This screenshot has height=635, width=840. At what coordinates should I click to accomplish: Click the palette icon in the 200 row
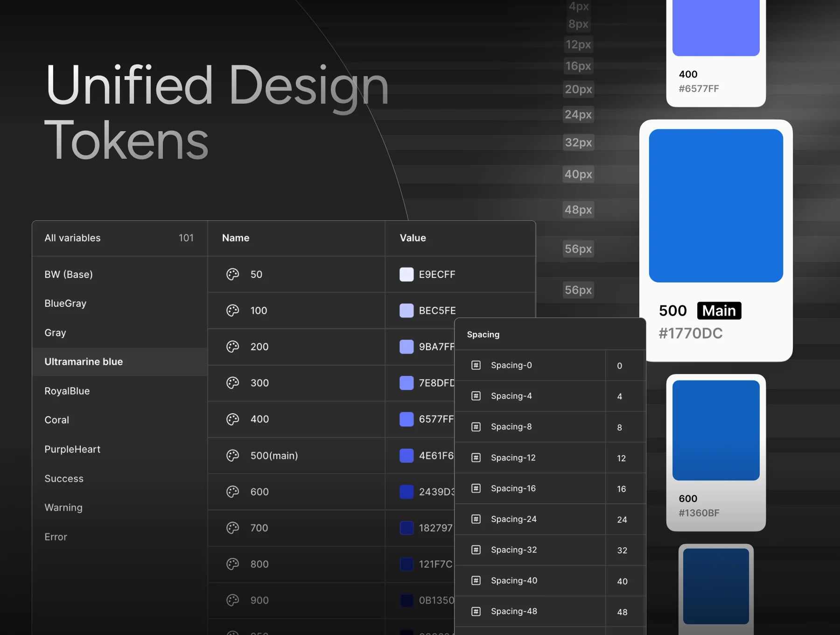(232, 346)
